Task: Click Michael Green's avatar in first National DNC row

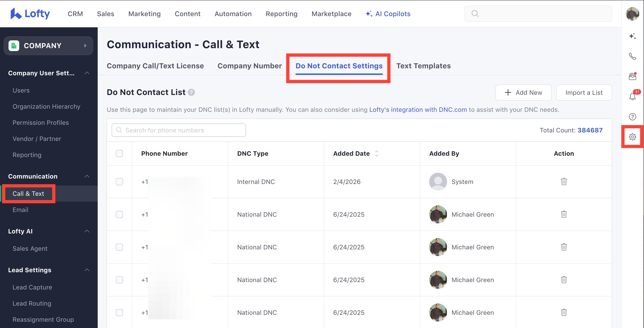Action: coord(438,214)
